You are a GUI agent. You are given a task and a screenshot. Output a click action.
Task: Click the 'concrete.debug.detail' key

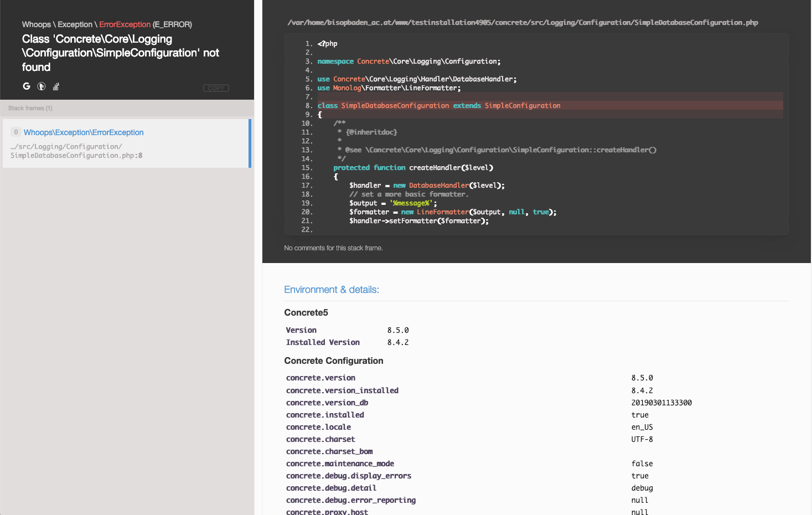point(331,488)
